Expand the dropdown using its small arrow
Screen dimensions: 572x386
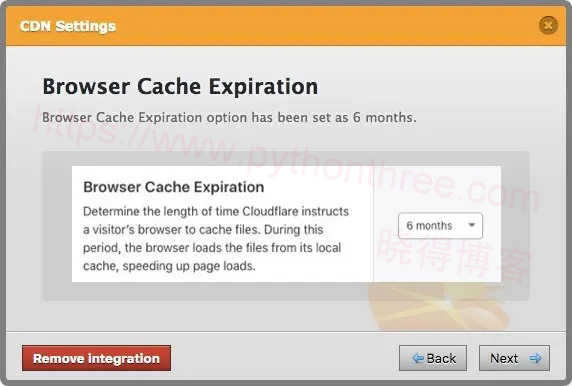[472, 225]
